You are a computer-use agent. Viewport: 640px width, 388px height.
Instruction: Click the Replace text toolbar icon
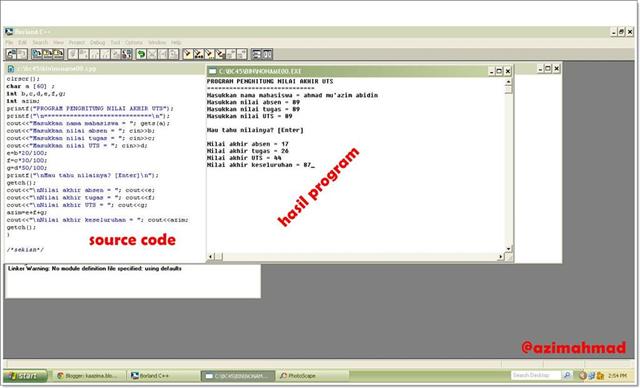click(58, 54)
